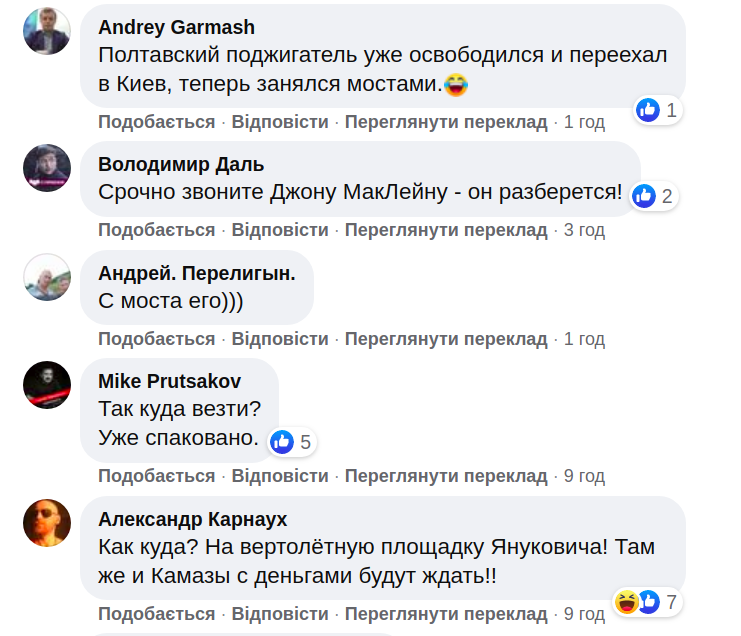View translation of Александр Карнаух's comment
The image size is (741, 636).
click(x=446, y=613)
